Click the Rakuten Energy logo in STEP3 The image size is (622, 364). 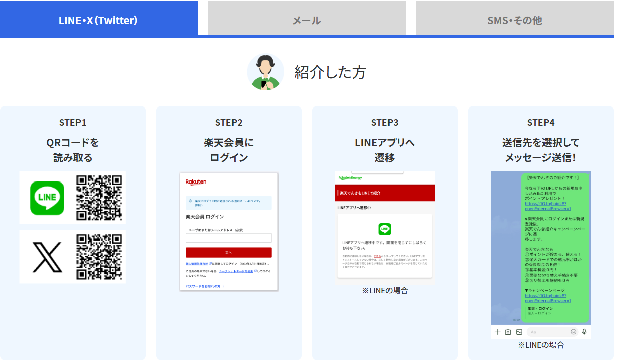point(350,178)
